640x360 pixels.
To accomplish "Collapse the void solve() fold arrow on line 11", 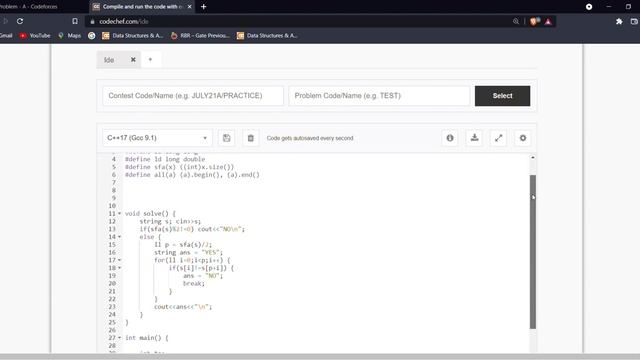I will (120, 213).
